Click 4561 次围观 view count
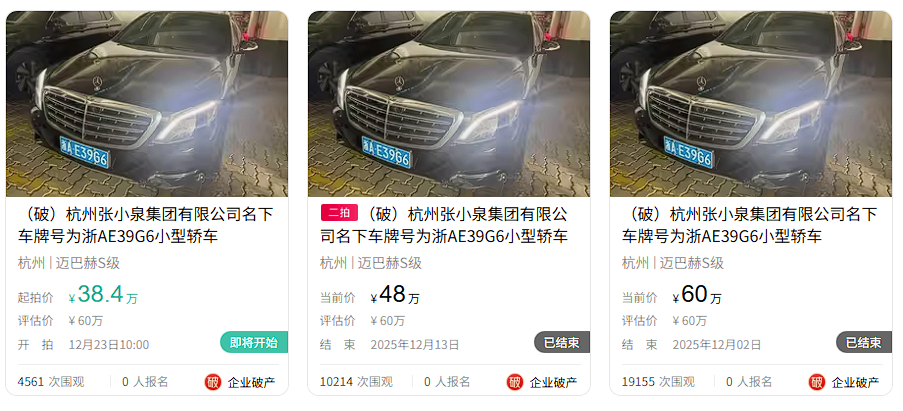903x411 pixels. coord(51,382)
